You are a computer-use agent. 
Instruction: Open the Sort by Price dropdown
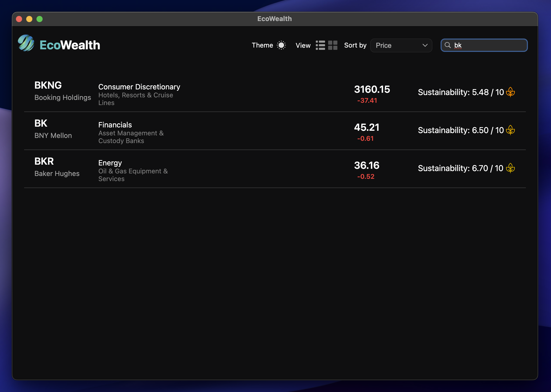tap(401, 45)
